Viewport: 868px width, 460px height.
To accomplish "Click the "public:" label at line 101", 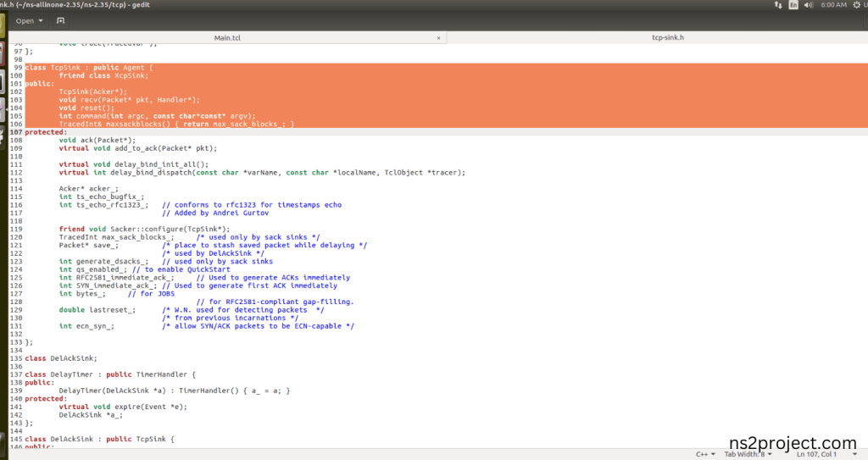I will point(40,84).
